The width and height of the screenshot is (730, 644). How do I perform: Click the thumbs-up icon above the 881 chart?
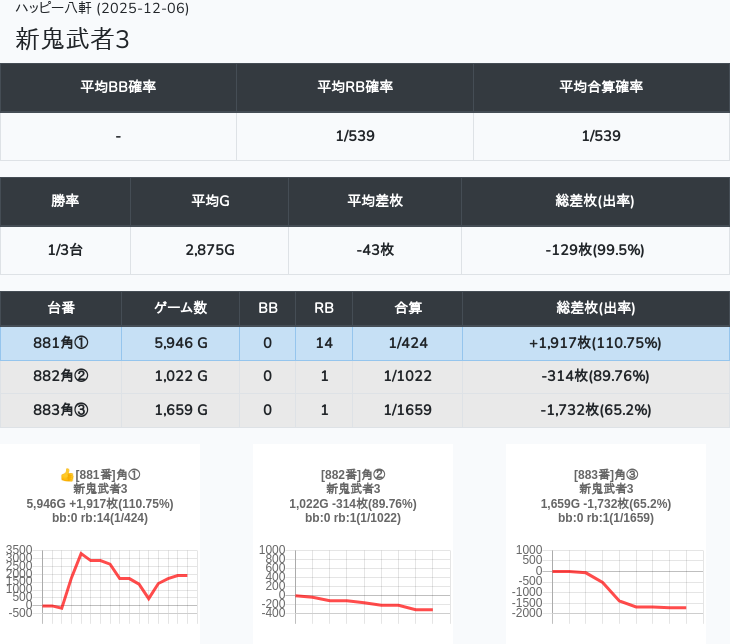tap(67, 475)
